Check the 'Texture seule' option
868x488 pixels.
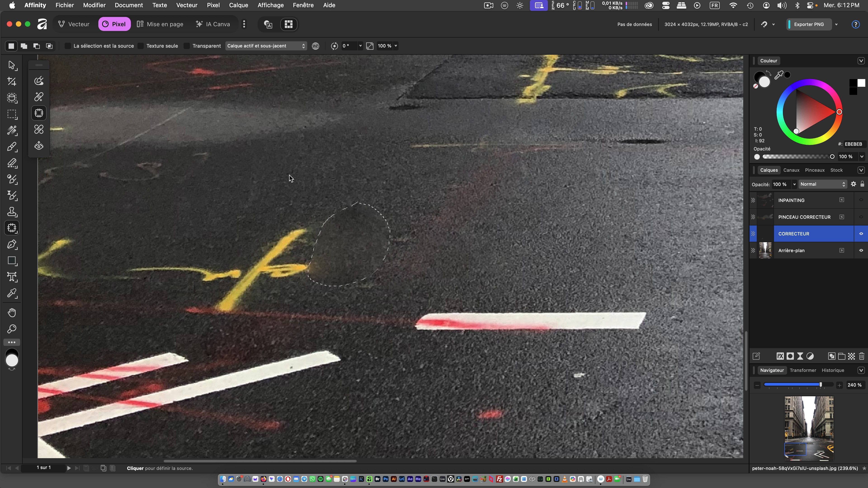141,46
